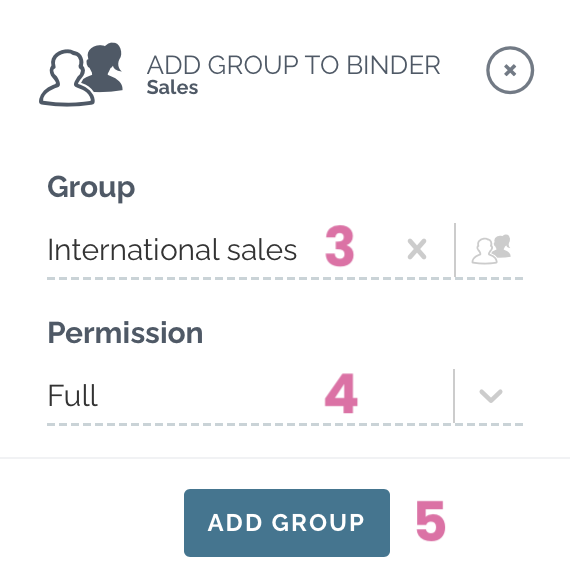Click the Add Group button

point(287,523)
